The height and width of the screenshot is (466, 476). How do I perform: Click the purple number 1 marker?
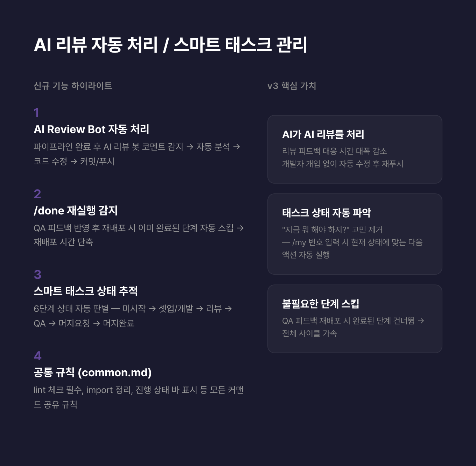coord(36,113)
